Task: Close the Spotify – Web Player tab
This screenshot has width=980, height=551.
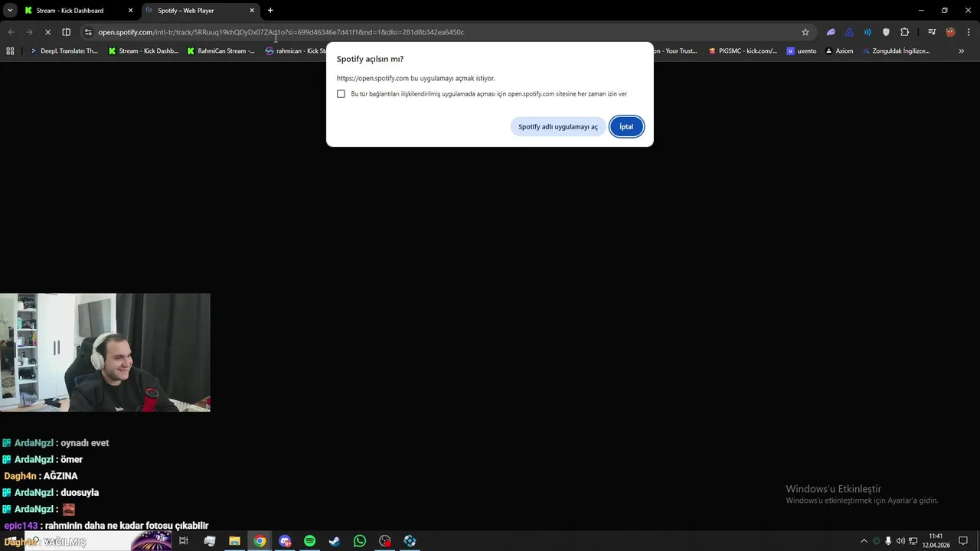Action: pos(252,11)
